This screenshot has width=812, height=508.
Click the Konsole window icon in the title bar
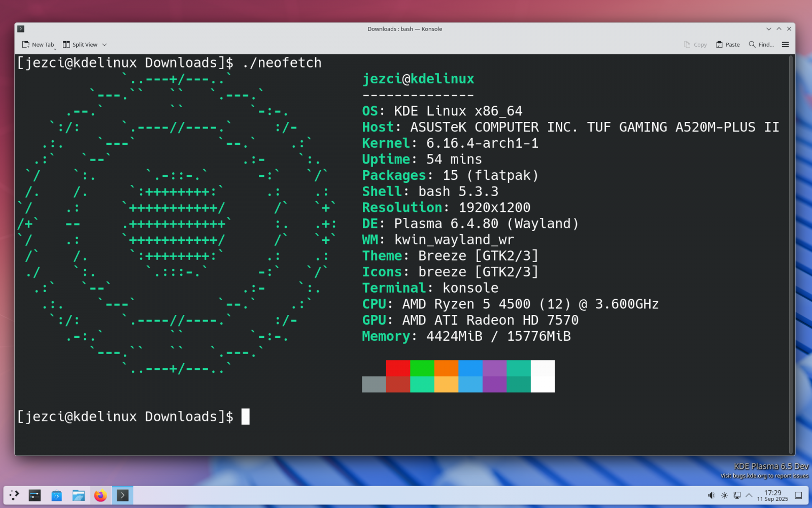[21, 29]
